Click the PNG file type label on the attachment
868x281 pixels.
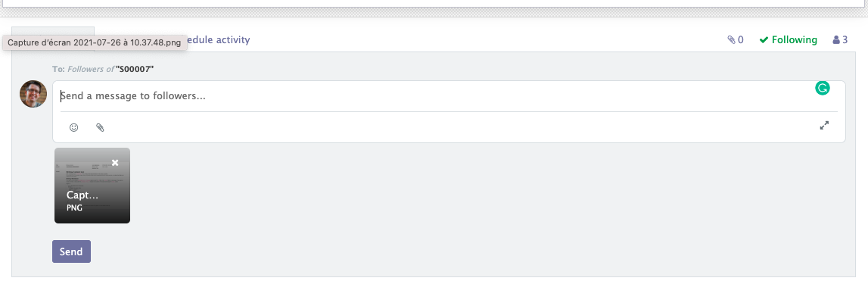(74, 208)
